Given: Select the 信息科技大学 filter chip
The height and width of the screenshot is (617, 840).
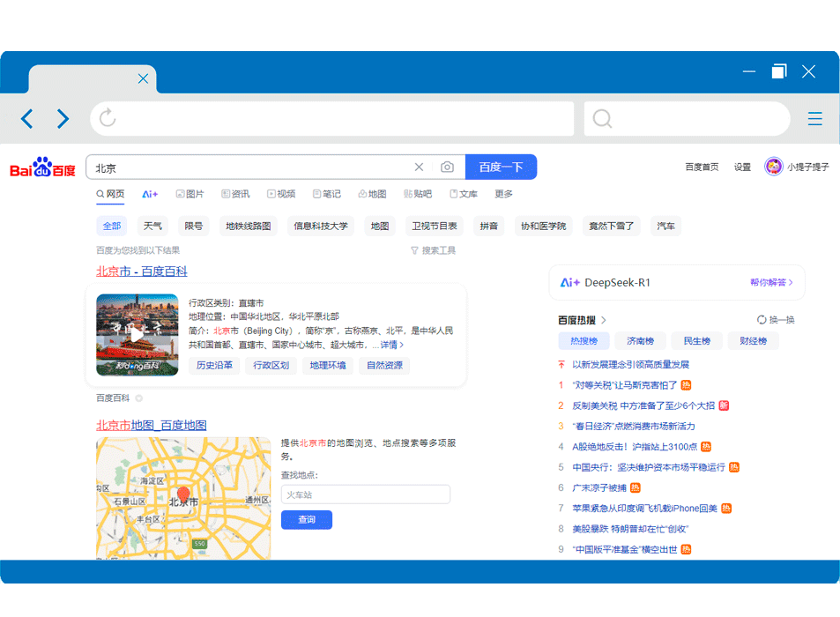Looking at the screenshot, I should point(321,226).
